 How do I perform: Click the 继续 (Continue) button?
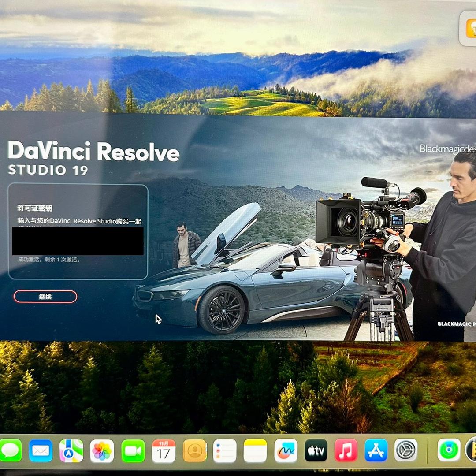[x=45, y=297]
